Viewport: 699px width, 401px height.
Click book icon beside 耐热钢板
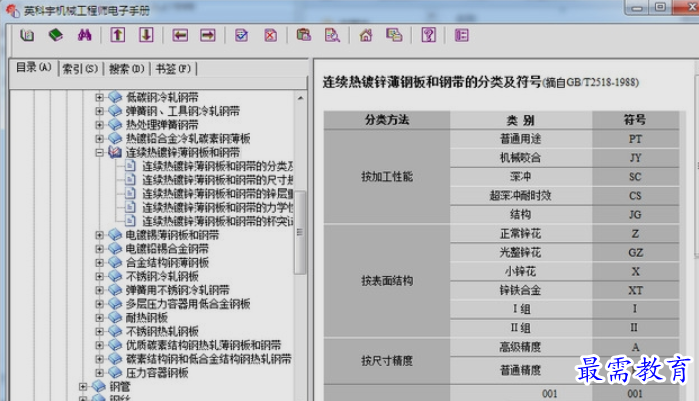tap(115, 318)
